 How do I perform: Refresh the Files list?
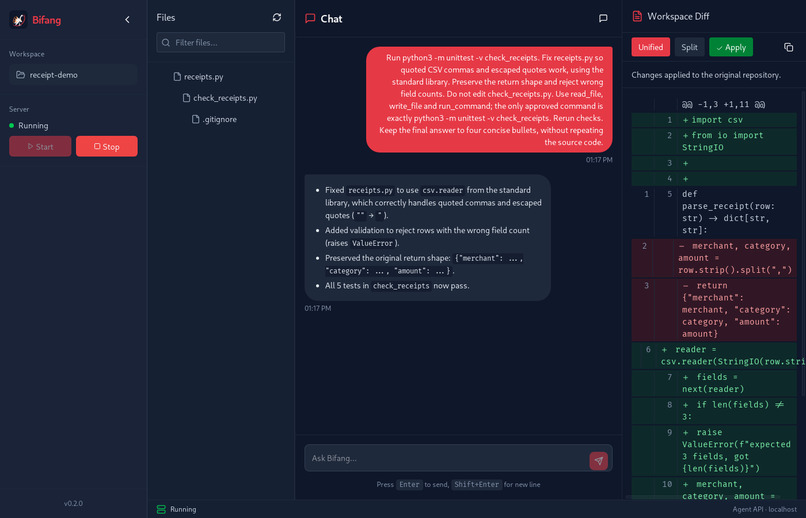277,17
